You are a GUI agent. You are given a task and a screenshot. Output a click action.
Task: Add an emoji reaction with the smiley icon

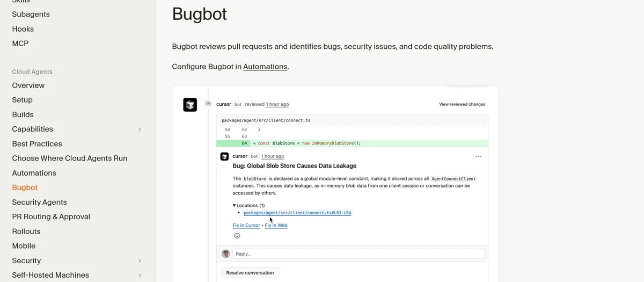(x=237, y=235)
